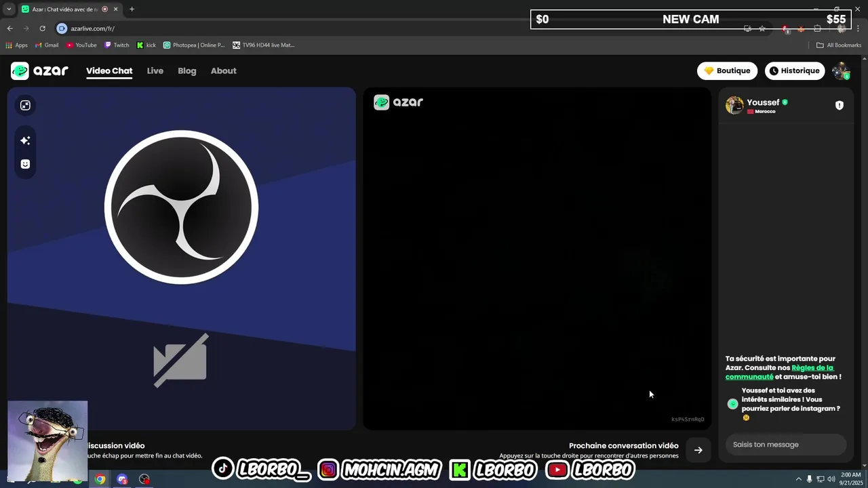Open the TV96 HD44 live bookmark

point(264,45)
